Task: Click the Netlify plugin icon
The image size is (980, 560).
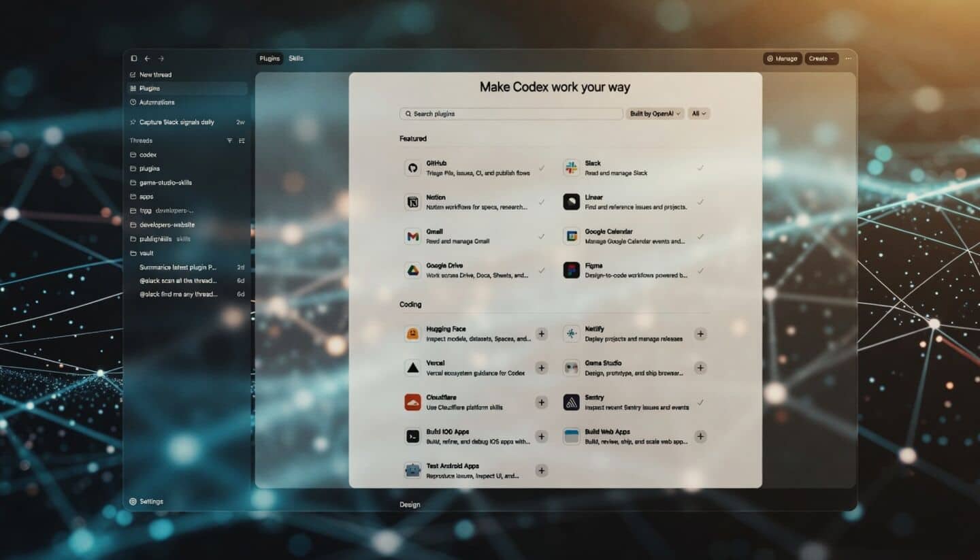Action: (x=572, y=333)
